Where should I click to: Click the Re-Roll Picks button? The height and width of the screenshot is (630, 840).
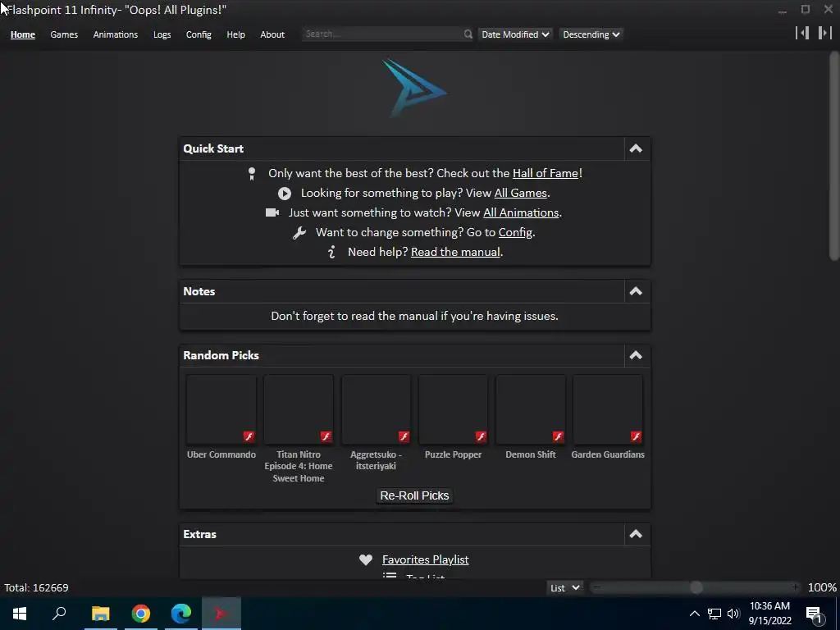(x=414, y=495)
